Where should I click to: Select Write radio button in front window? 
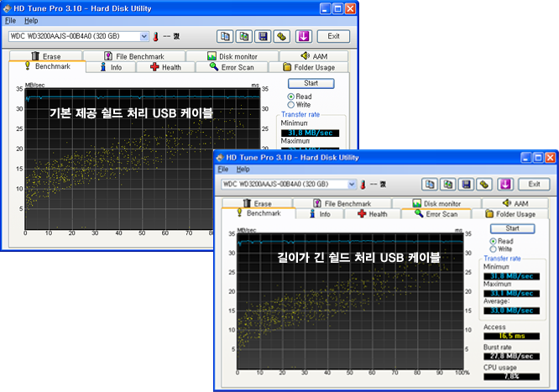493,249
